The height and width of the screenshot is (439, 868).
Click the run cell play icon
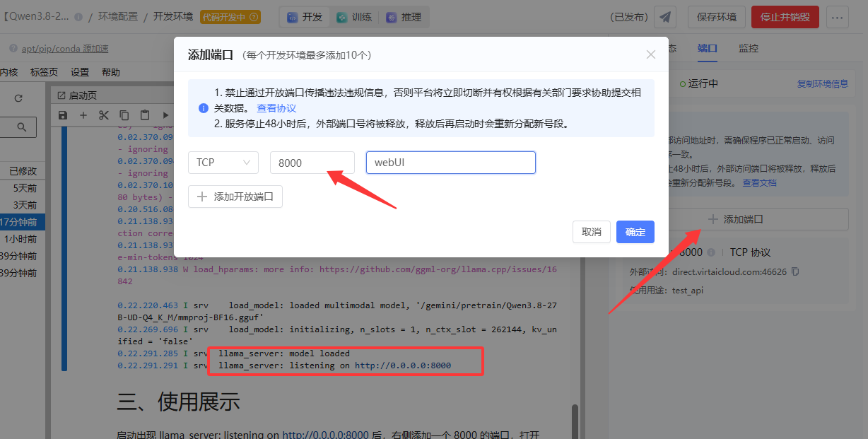point(165,115)
